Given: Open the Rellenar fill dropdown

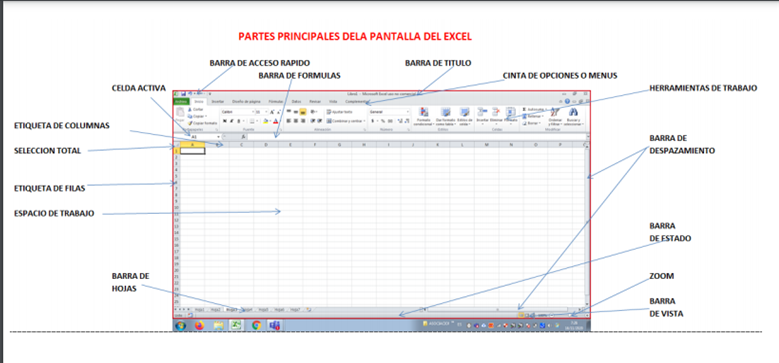Looking at the screenshot, I should click(533, 116).
